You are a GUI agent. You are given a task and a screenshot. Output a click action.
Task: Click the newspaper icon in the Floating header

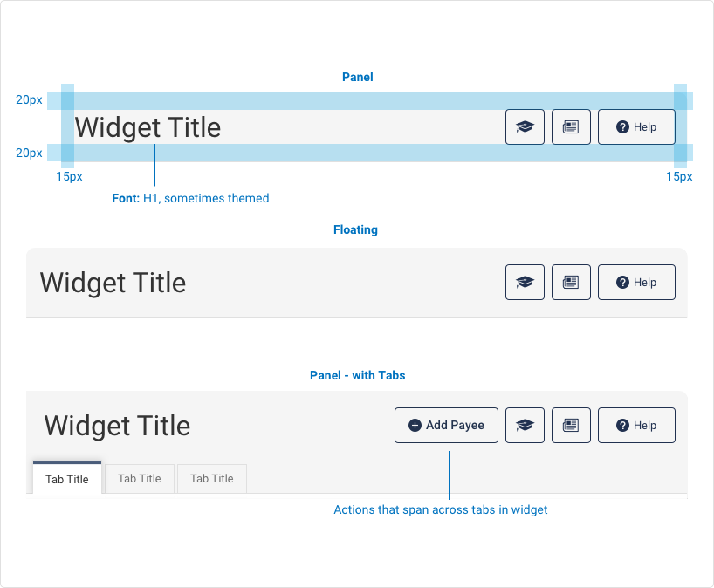571,282
